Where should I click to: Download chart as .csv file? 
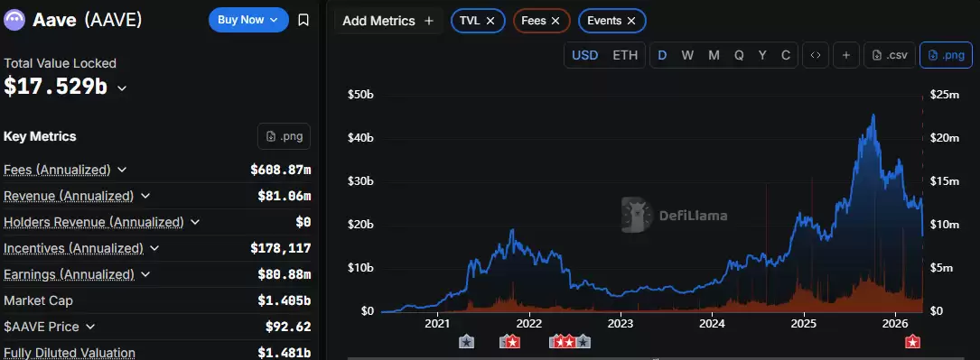click(890, 55)
